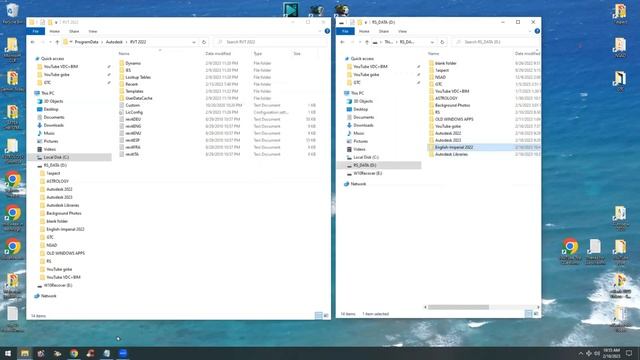The width and height of the screenshot is (640, 360).
Task: Select Network in the RS_DATA navigation pane
Action: [358, 184]
